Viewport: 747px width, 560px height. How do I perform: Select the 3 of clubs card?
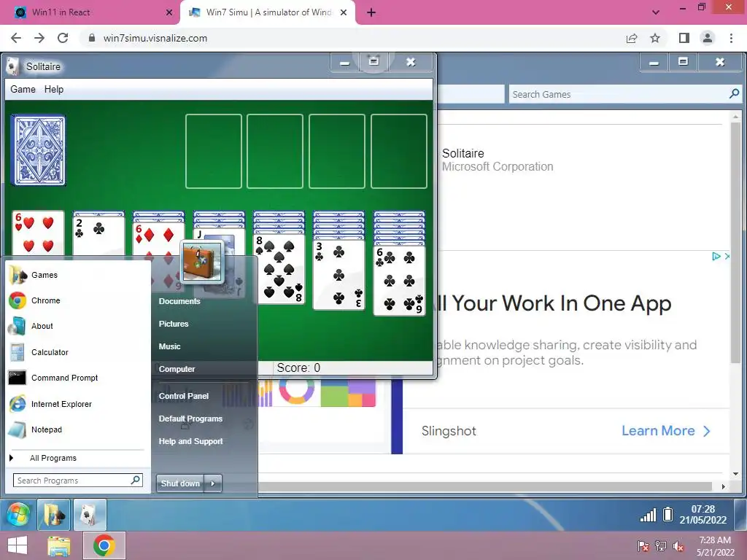(338, 275)
